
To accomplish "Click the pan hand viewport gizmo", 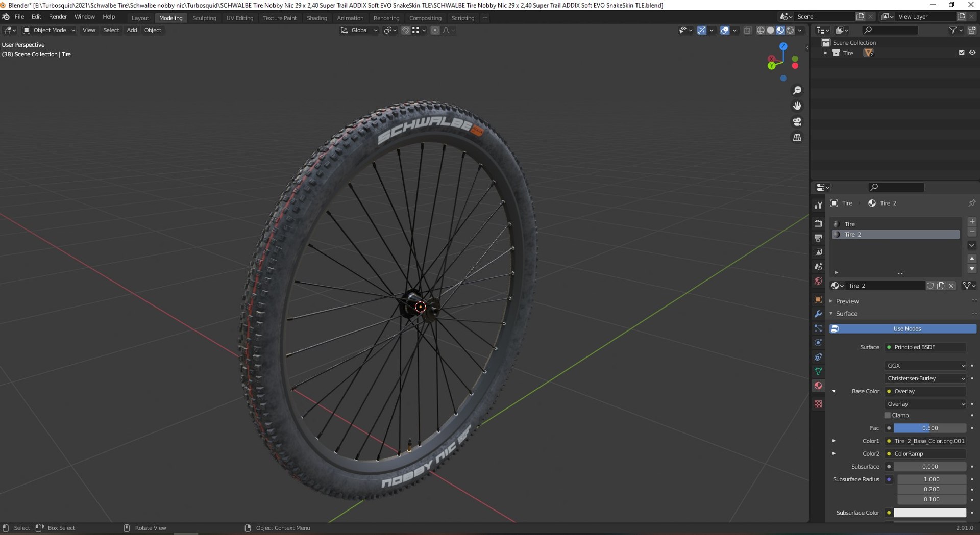I will pos(797,106).
